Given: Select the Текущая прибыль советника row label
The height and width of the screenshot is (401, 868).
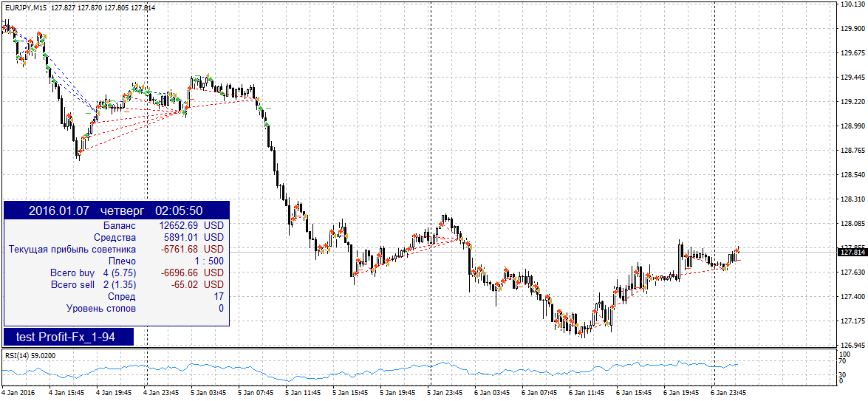Looking at the screenshot, I should click(x=72, y=249).
